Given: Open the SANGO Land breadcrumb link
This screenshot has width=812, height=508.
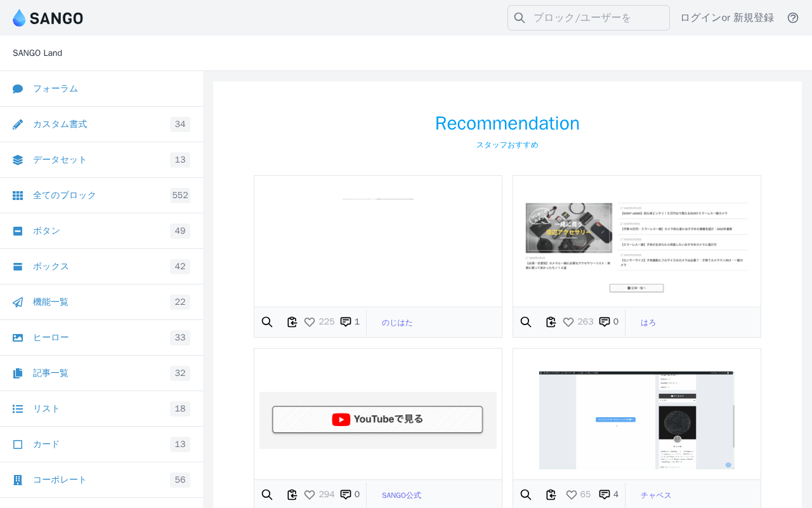Looking at the screenshot, I should coord(37,53).
